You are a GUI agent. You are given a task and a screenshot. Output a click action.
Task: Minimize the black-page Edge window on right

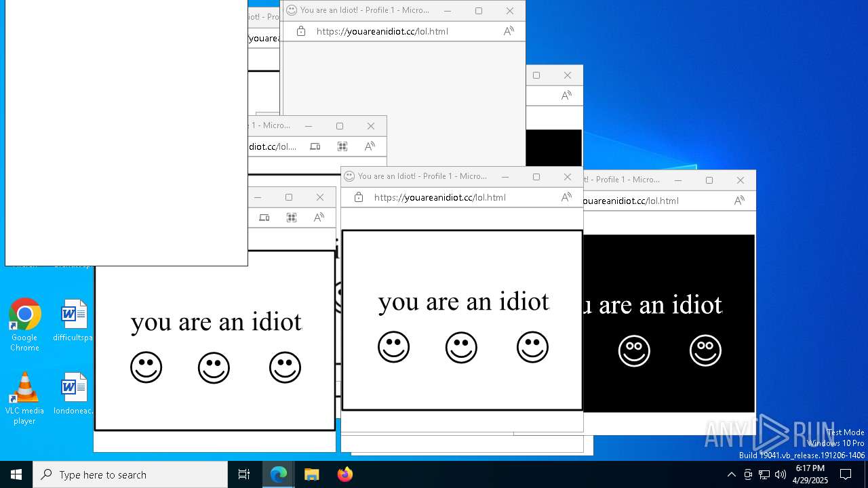pos(678,180)
